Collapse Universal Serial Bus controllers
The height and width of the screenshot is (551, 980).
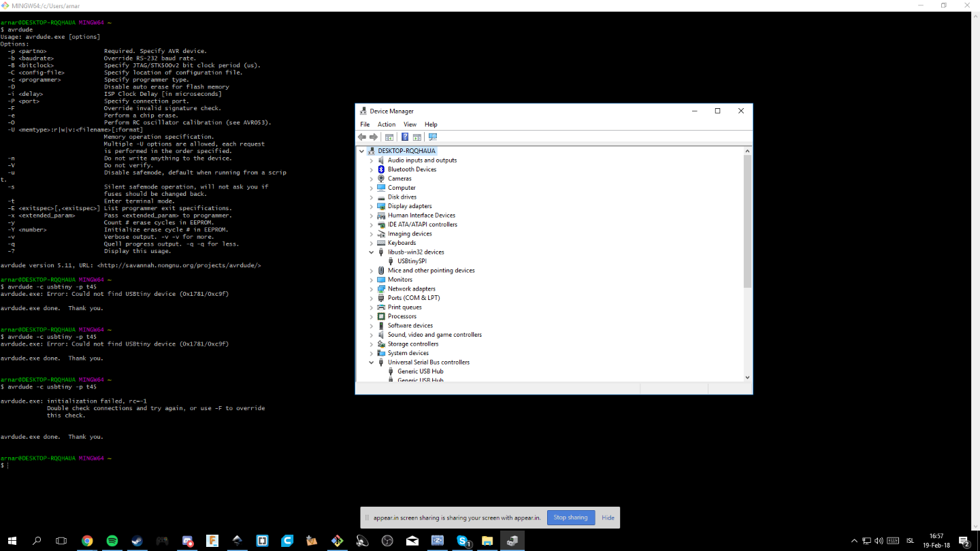pyautogui.click(x=372, y=363)
